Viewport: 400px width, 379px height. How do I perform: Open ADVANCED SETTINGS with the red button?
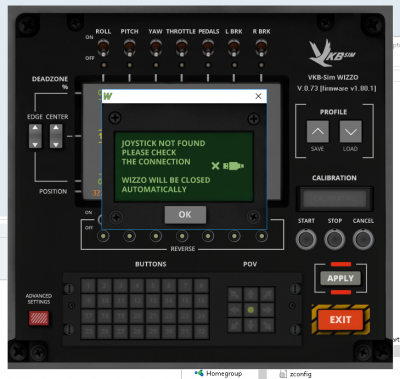[x=39, y=318]
